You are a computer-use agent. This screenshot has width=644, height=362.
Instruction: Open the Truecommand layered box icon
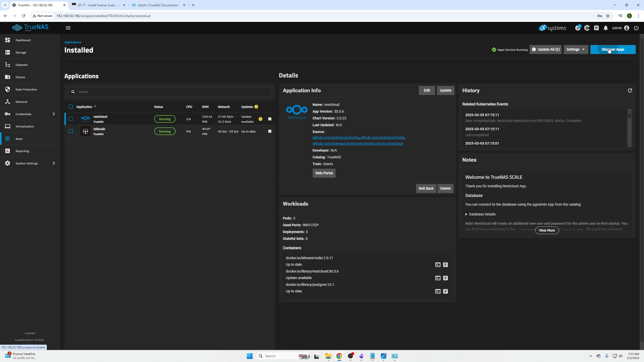[x=587, y=28]
